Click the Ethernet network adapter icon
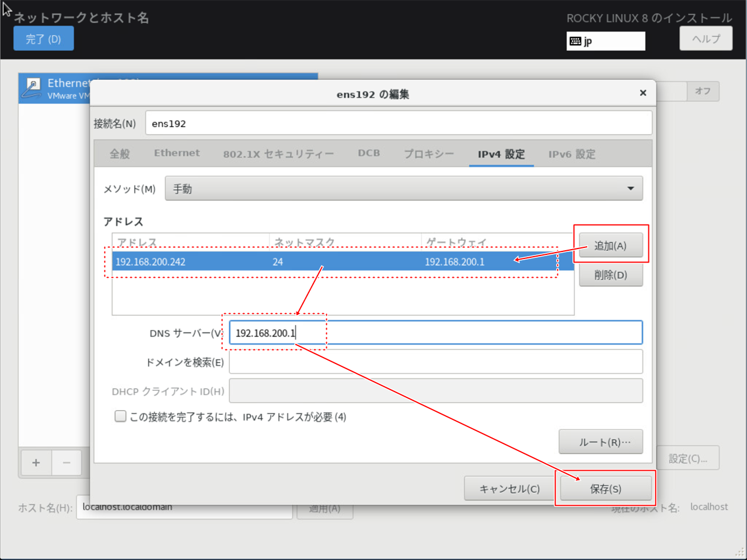This screenshot has height=560, width=747. tap(33, 88)
